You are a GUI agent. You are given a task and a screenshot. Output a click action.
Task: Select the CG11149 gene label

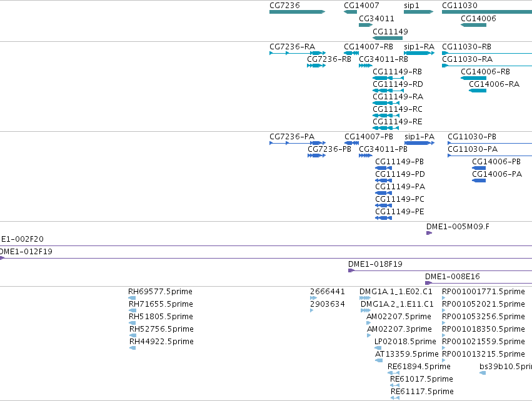390,31
